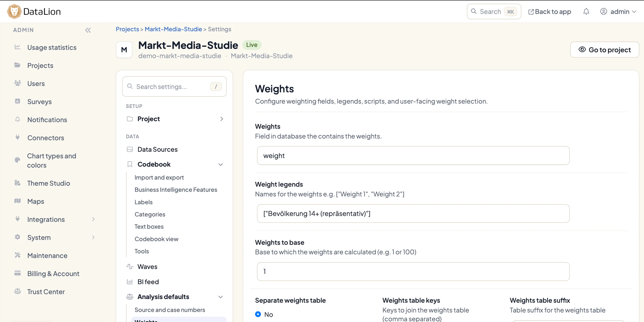Click the System gear icon
Screen dimensions: 644x322
click(x=18, y=237)
